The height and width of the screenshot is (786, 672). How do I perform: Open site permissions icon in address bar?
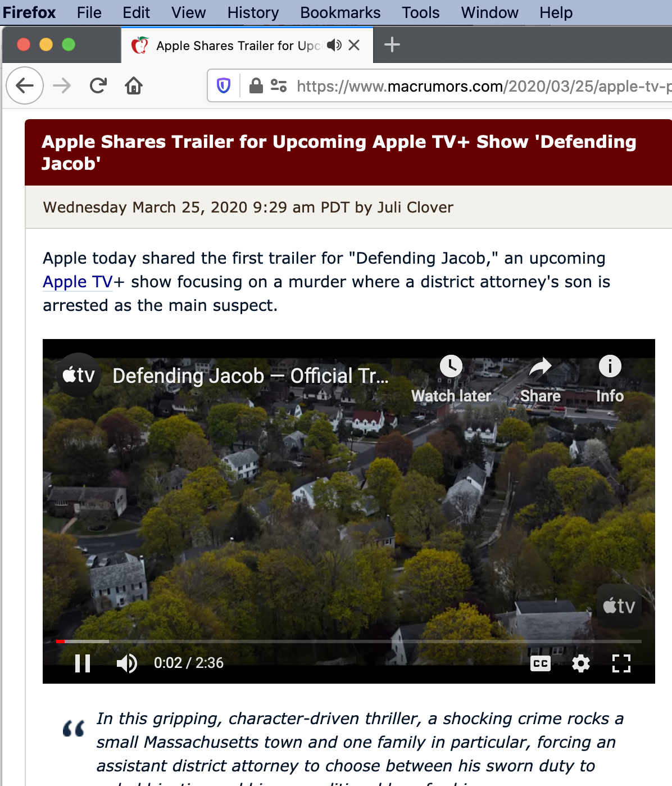pos(279,85)
